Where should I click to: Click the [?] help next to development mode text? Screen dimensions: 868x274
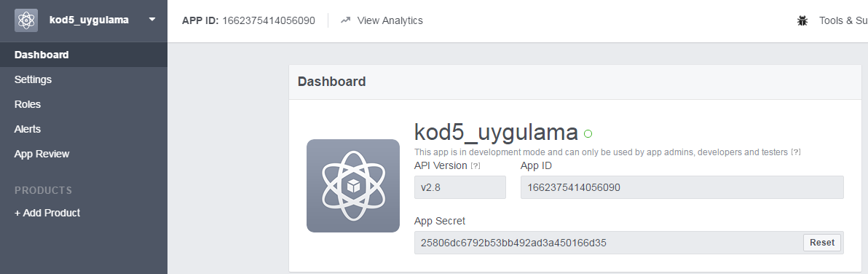(795, 152)
